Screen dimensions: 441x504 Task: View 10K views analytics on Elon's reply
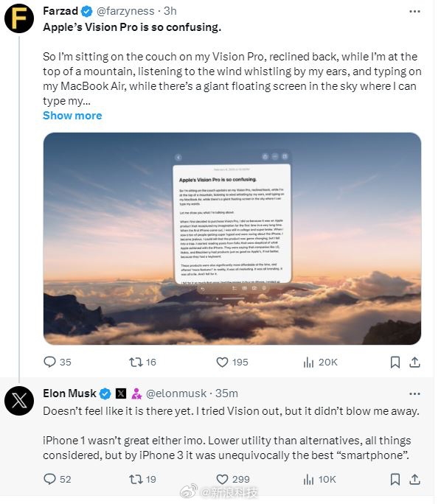[319, 480]
